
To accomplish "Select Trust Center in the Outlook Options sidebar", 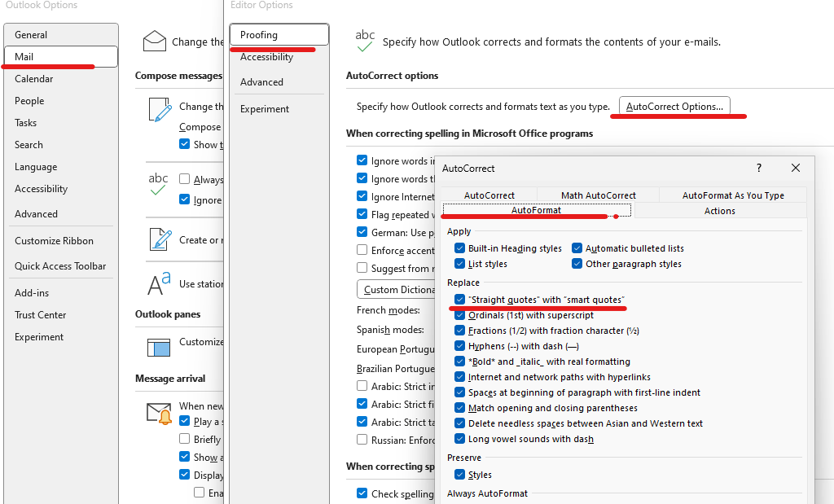I will click(x=40, y=314).
